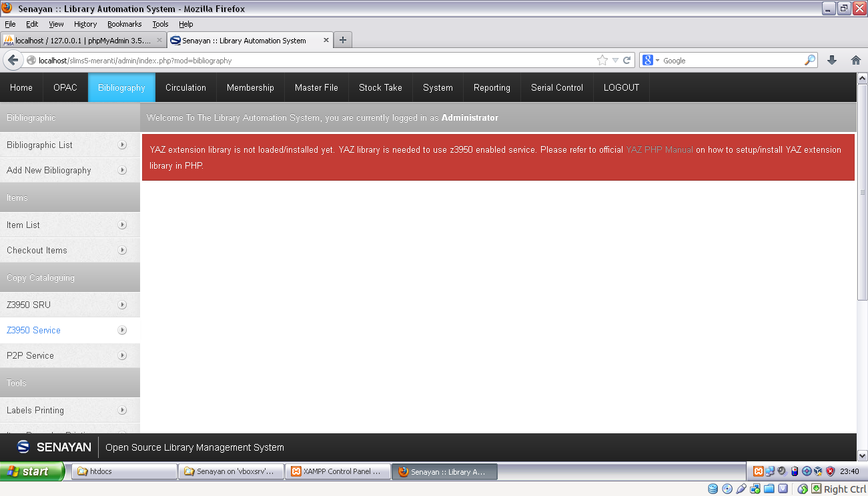This screenshot has width=868, height=496.
Task: Open the Firefox Help menu
Action: point(185,24)
